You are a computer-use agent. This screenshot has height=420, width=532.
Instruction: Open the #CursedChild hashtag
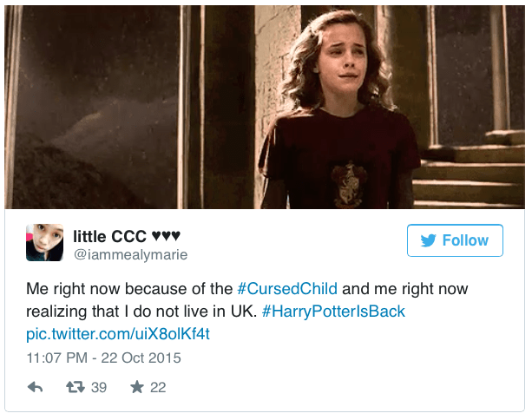click(x=287, y=288)
